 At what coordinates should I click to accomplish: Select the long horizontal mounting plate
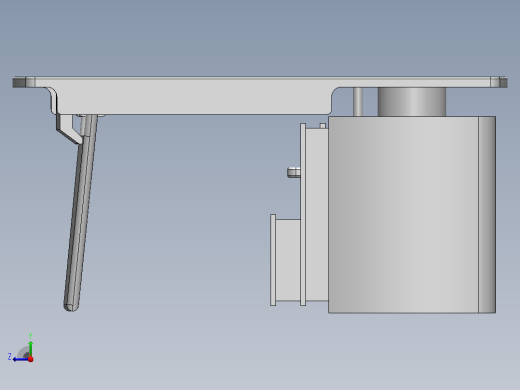260,96
